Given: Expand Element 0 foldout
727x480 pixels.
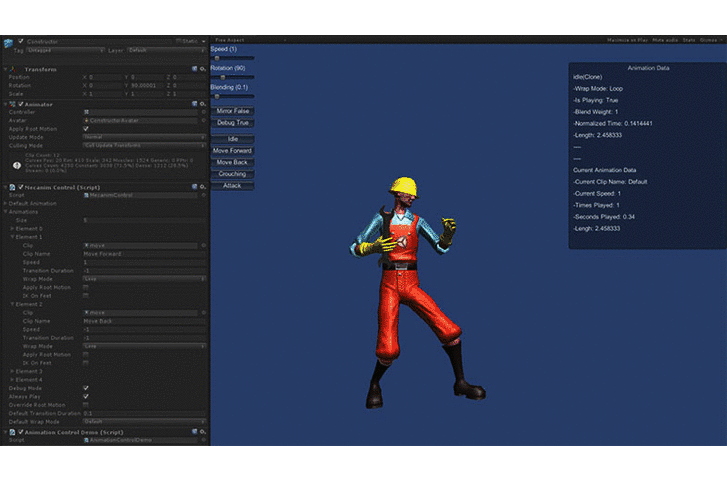Looking at the screenshot, I should point(13,229).
